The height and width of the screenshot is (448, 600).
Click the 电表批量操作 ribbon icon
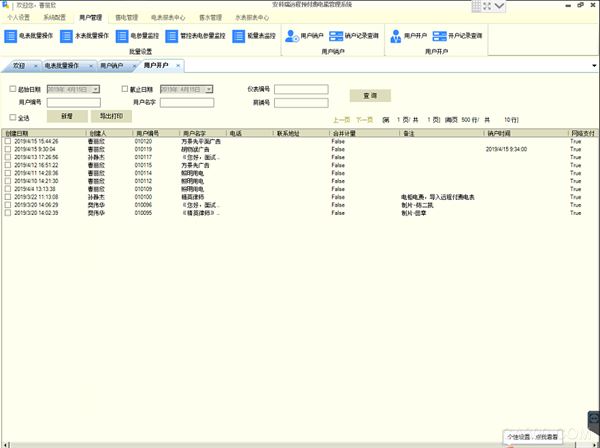tap(11, 37)
